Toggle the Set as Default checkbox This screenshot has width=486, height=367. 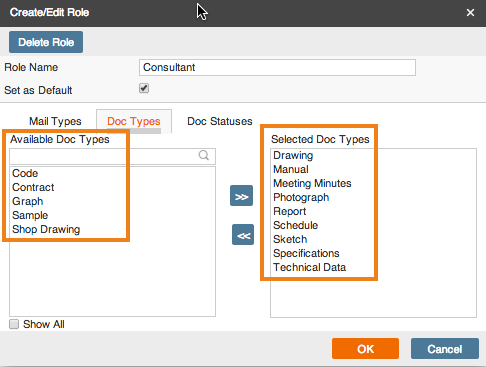(144, 88)
